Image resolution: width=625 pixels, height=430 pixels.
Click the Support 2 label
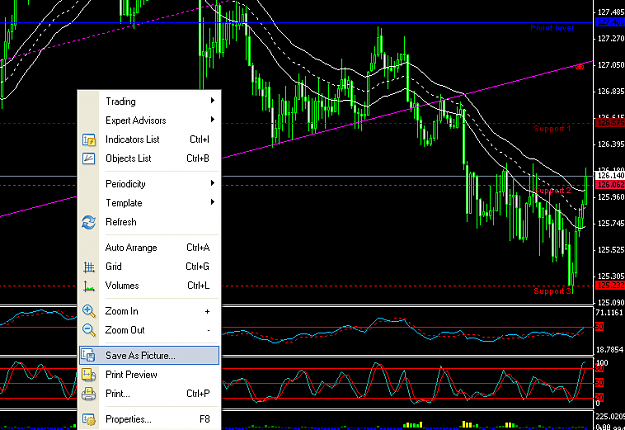pyautogui.click(x=552, y=190)
